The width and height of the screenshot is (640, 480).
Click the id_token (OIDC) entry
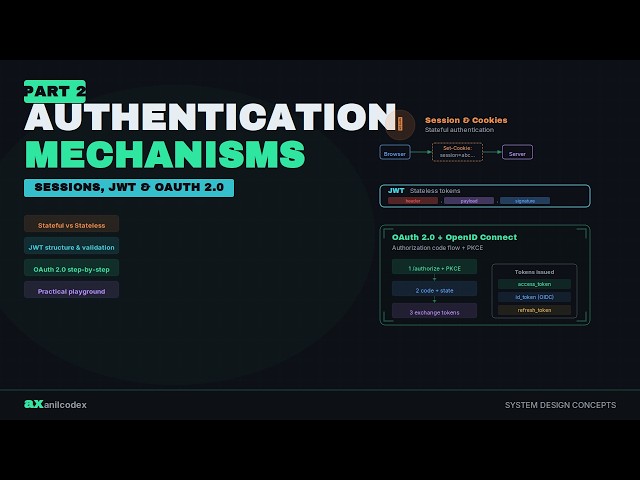[x=534, y=297]
